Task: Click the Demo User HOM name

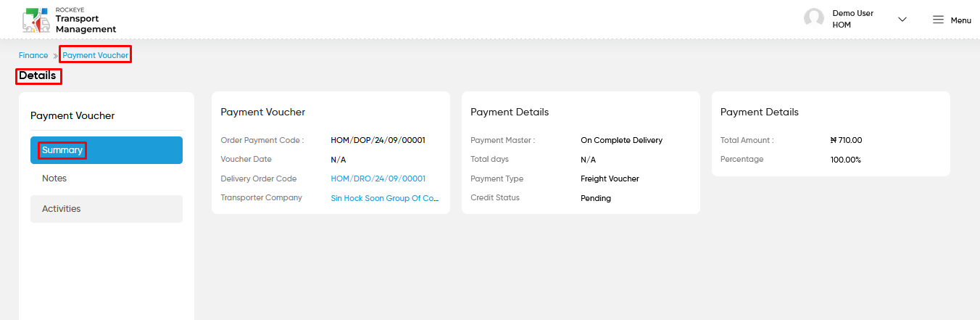Action: (x=852, y=19)
